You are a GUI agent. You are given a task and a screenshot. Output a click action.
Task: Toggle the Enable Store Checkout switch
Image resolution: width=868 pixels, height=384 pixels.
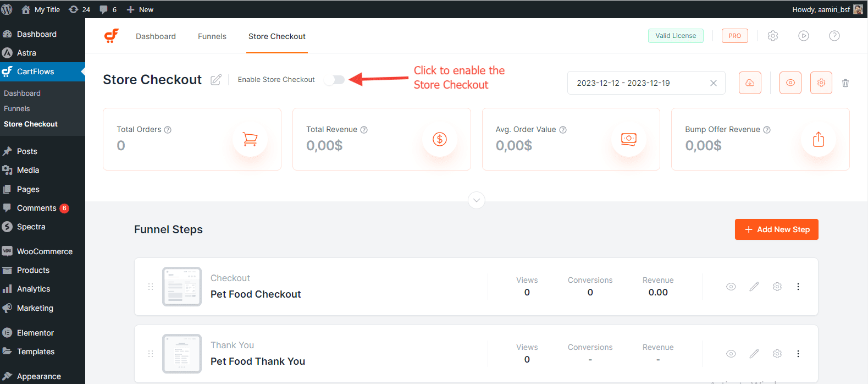pyautogui.click(x=334, y=80)
